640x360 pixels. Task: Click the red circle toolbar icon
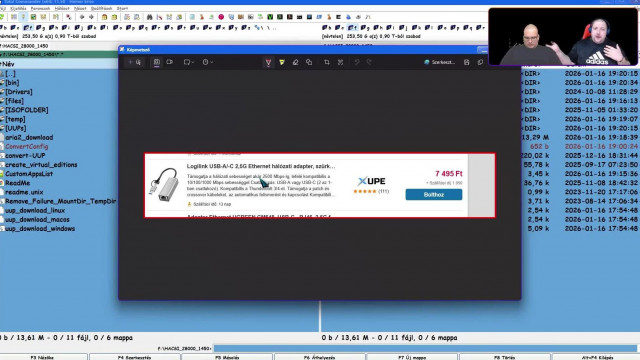point(221,17)
